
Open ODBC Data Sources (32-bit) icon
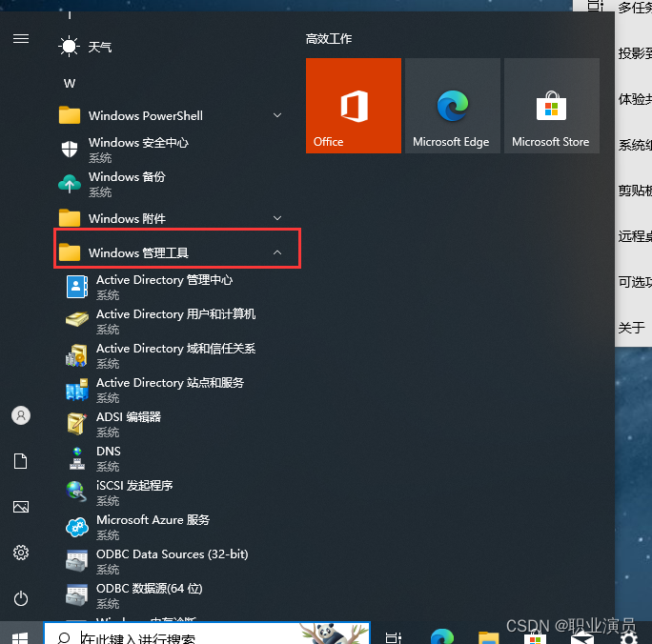[77, 561]
